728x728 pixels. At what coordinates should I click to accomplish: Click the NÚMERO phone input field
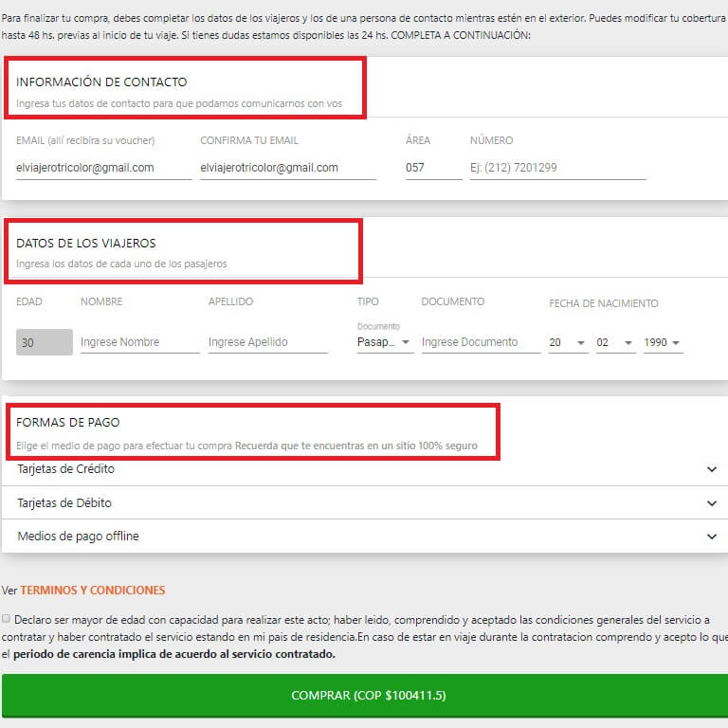(x=557, y=168)
